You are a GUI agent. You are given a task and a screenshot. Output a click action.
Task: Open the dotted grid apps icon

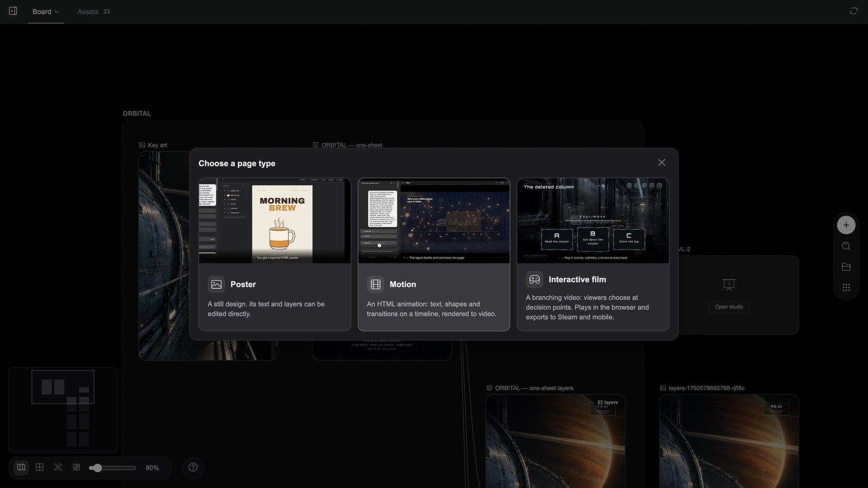[x=846, y=287]
